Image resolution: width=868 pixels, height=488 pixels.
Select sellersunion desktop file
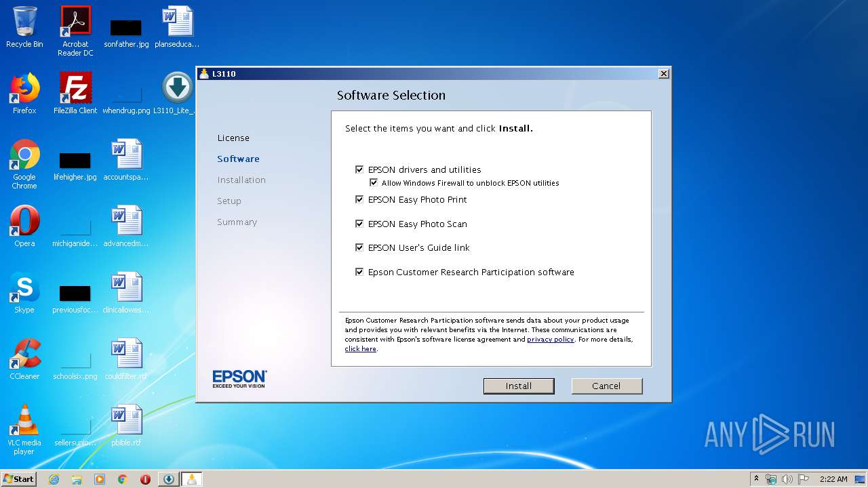pyautogui.click(x=75, y=431)
